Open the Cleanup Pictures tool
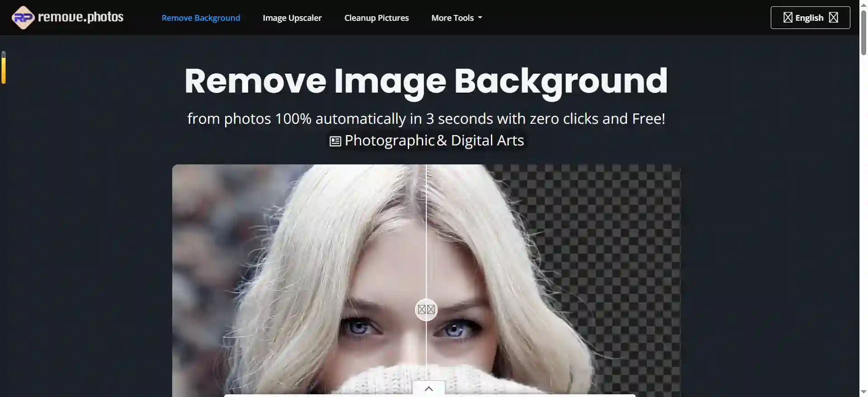This screenshot has height=397, width=868. click(x=377, y=18)
